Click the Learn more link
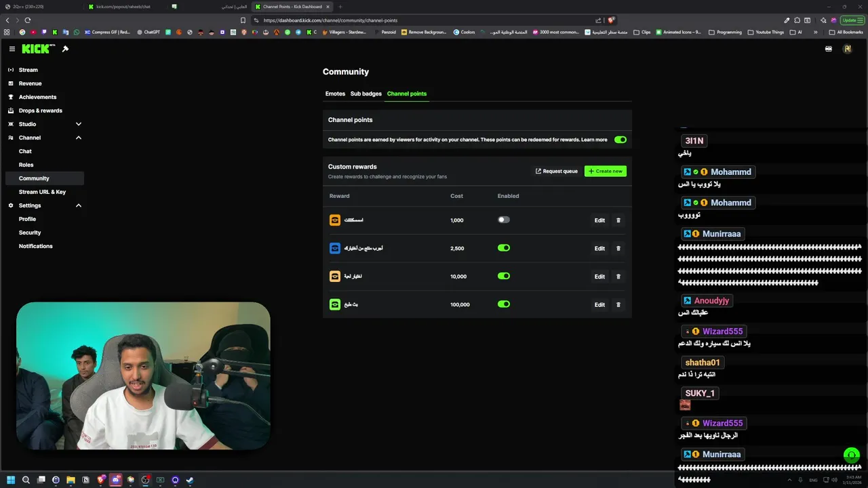 point(594,140)
